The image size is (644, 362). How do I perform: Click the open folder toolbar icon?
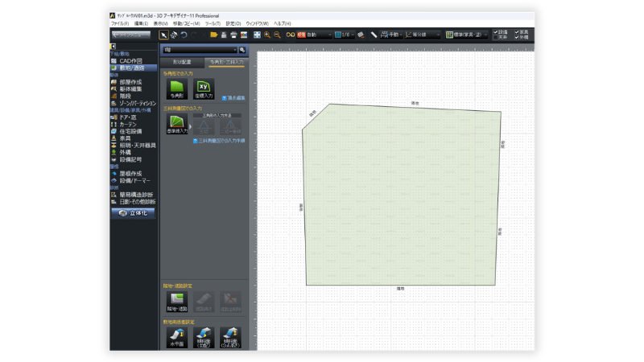click(x=214, y=35)
